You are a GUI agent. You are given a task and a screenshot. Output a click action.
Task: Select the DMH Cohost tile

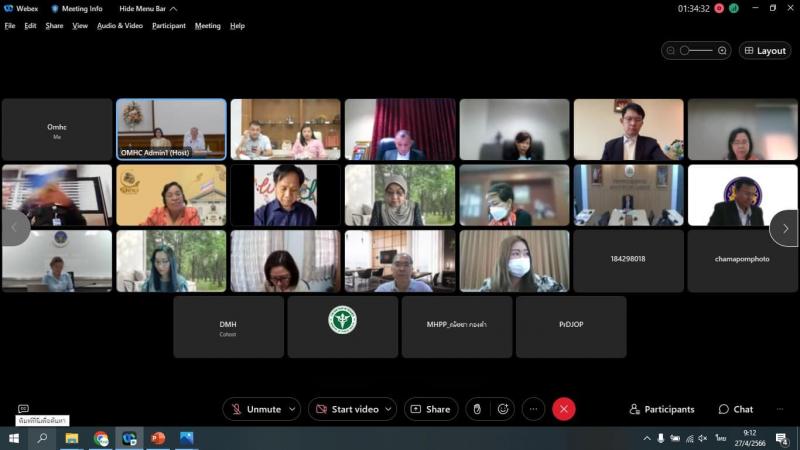pos(228,327)
